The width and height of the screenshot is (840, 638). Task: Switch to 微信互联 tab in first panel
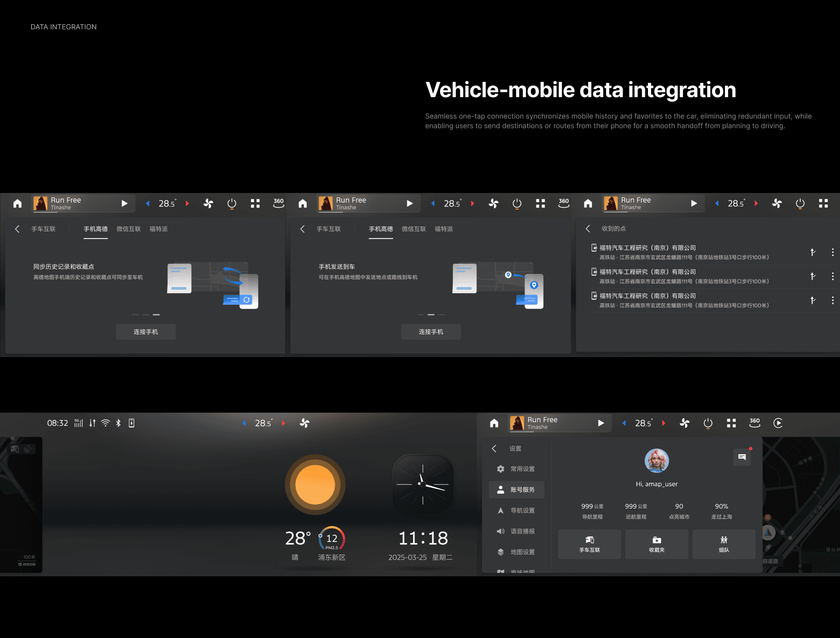click(128, 229)
